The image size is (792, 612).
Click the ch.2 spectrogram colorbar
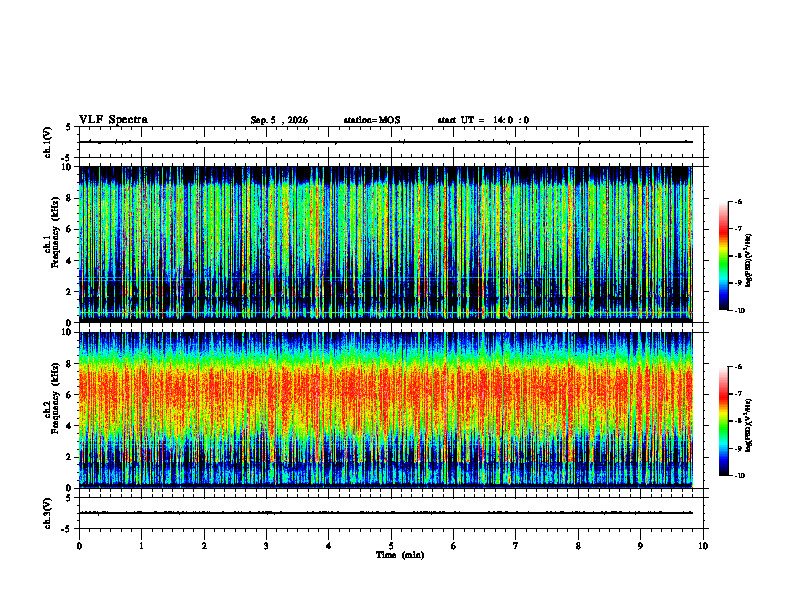coord(723,421)
